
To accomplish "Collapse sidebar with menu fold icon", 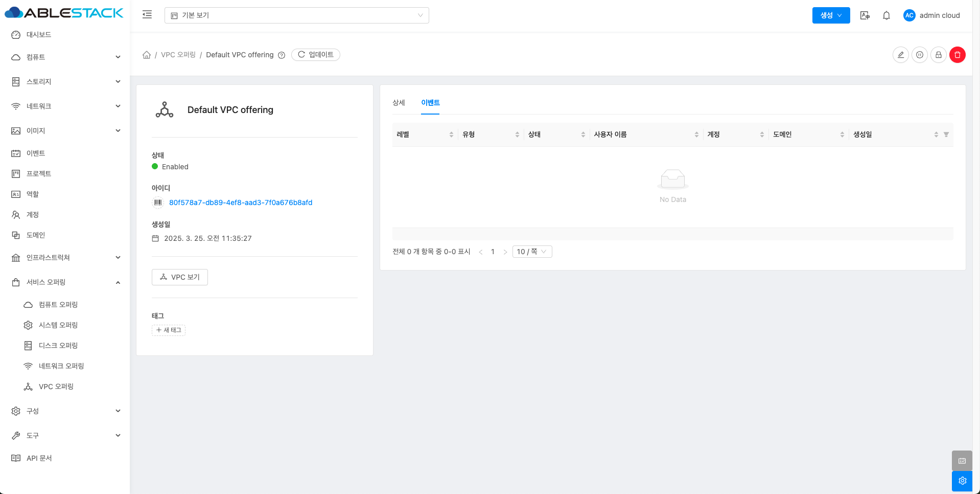I will (x=147, y=15).
